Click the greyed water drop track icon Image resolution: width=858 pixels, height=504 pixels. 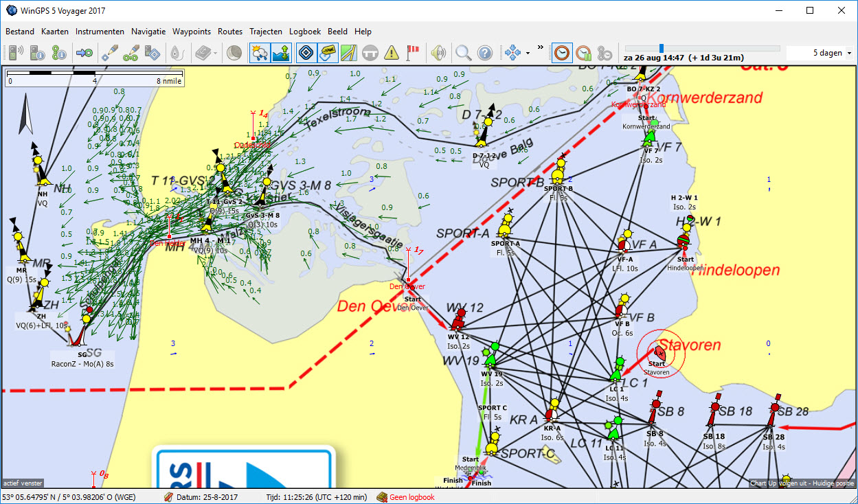pyautogui.click(x=177, y=52)
